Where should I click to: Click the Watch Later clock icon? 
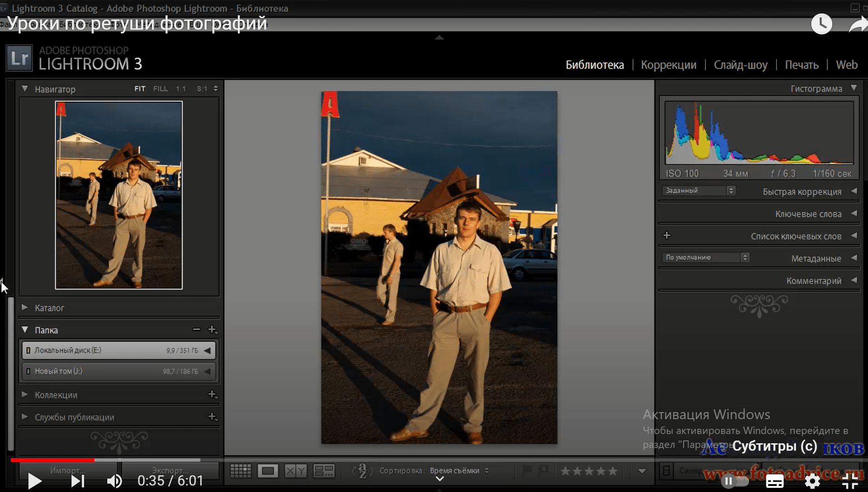click(x=822, y=24)
